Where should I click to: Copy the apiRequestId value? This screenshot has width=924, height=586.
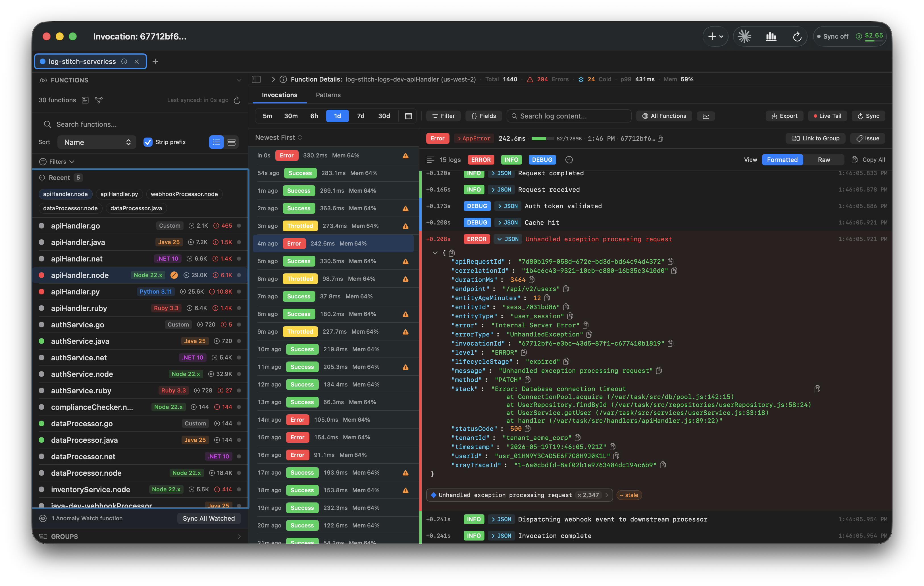(x=670, y=261)
